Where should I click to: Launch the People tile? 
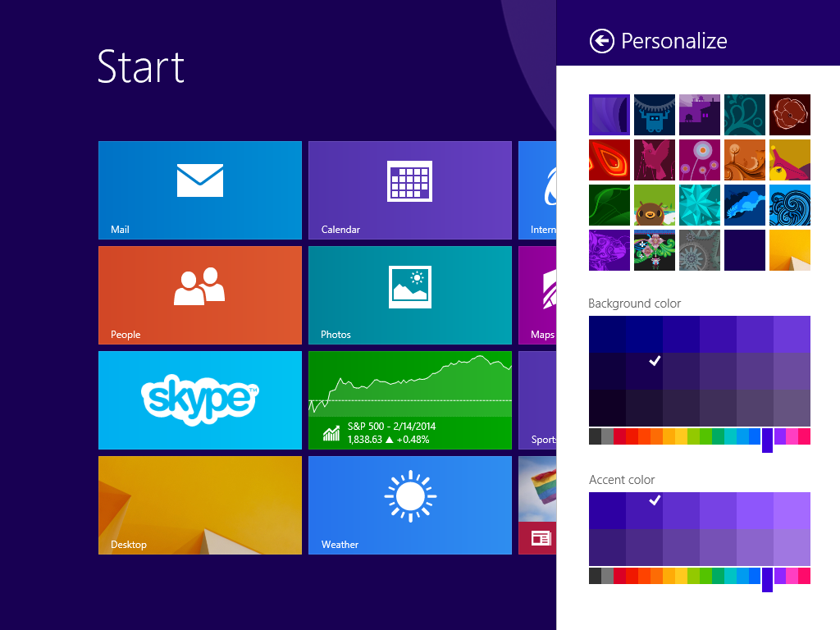tap(200, 295)
